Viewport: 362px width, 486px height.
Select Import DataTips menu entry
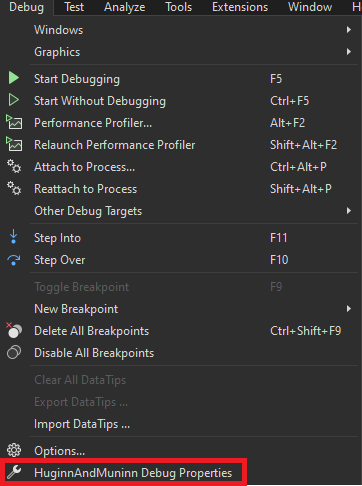point(82,424)
